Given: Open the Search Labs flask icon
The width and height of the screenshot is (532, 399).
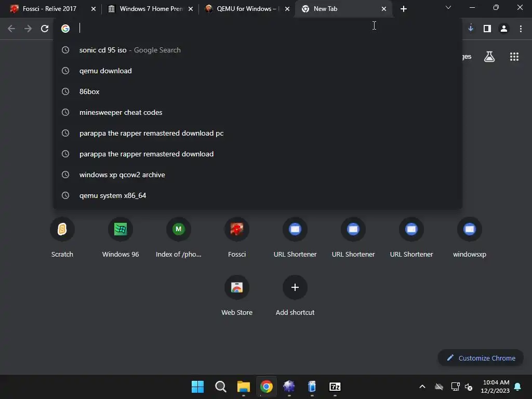Looking at the screenshot, I should click(489, 57).
